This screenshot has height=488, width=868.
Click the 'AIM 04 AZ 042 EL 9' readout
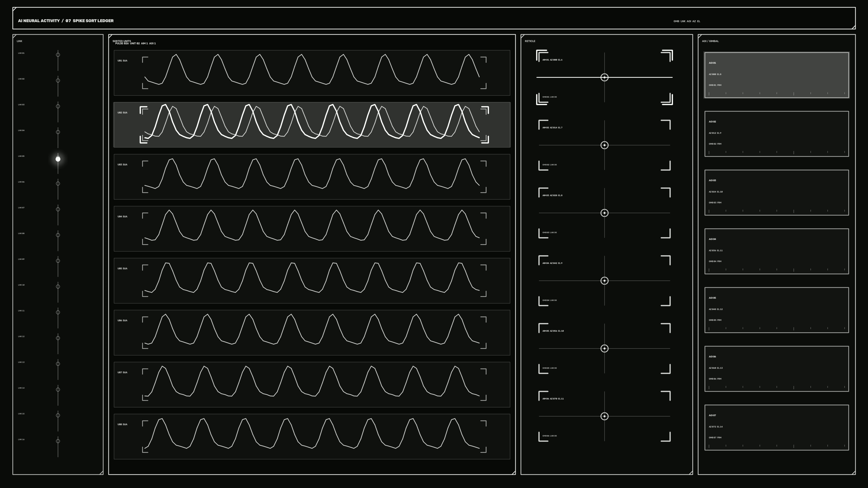click(552, 263)
